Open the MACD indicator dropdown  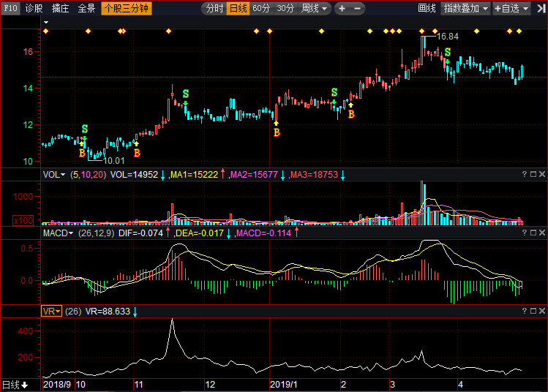58,233
